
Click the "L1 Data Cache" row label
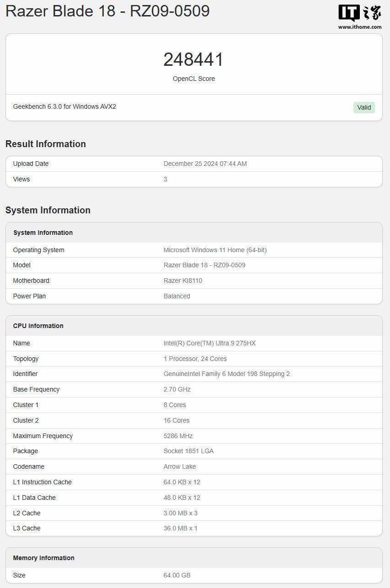[34, 498]
